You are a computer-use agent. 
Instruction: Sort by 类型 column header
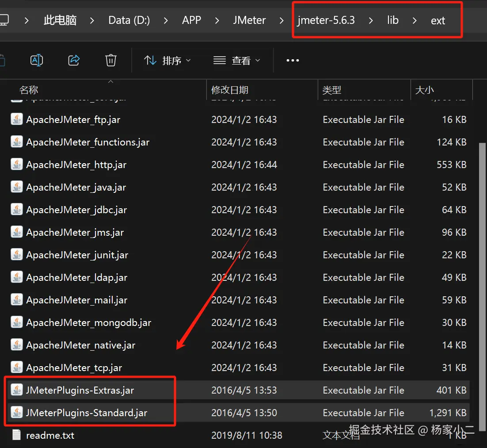(332, 90)
